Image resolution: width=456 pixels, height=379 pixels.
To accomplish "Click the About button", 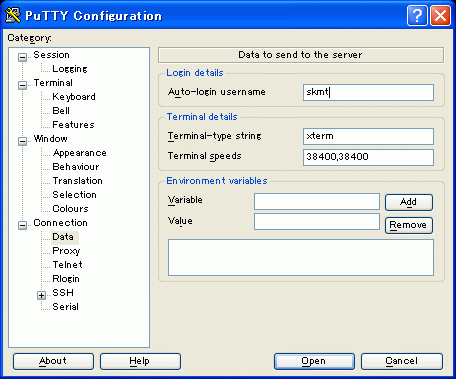I will pyautogui.click(x=53, y=362).
